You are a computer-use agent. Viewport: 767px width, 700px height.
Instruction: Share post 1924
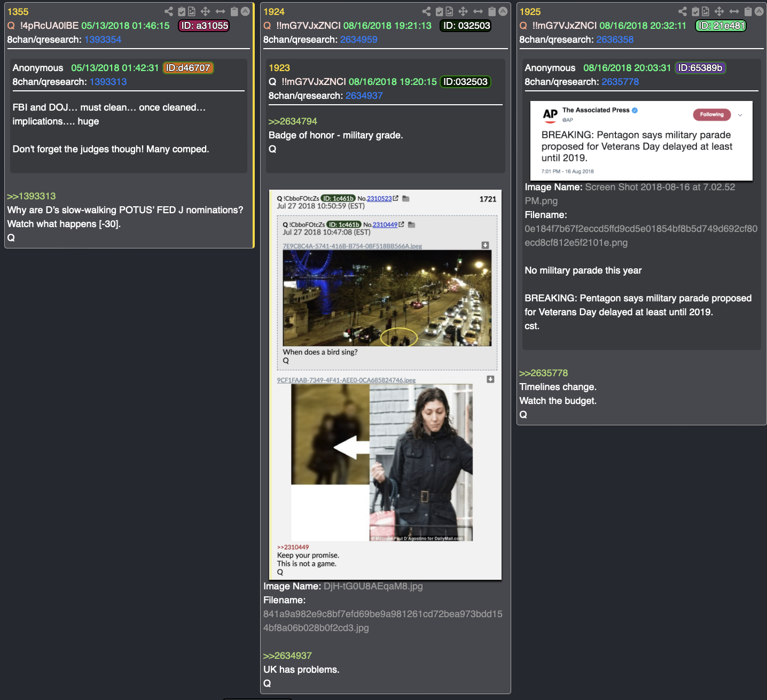(426, 11)
